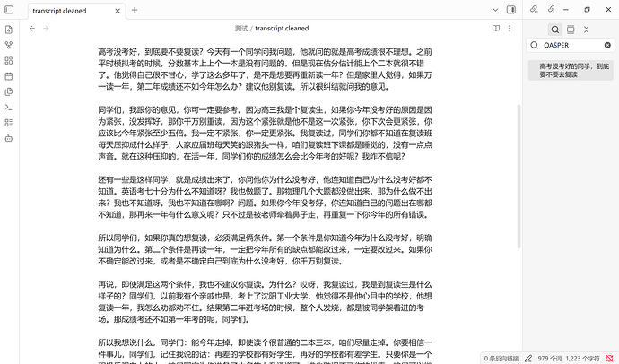Click the first link icon in title bar
This screenshot has width=619, height=364.
point(534,10)
